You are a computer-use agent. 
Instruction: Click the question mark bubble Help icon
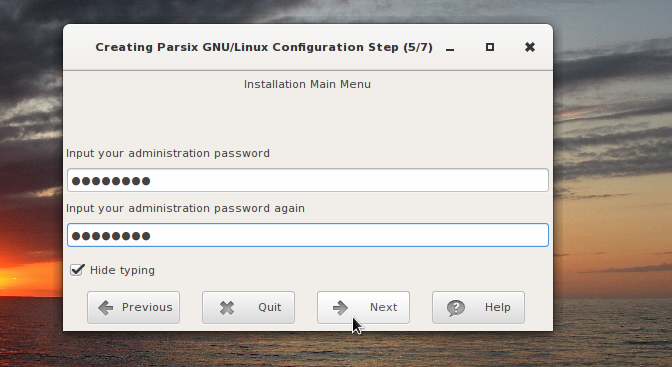tap(456, 308)
